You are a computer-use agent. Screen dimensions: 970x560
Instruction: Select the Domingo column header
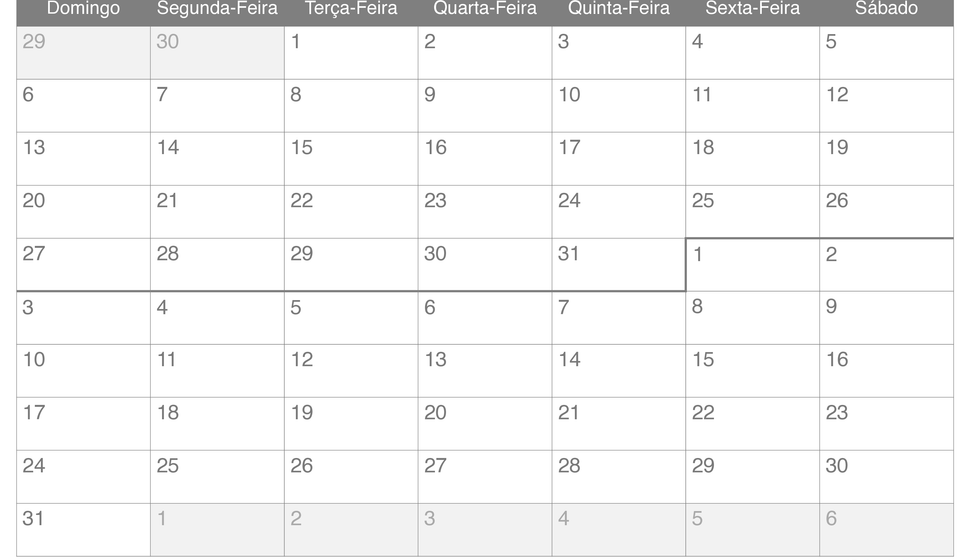[84, 9]
